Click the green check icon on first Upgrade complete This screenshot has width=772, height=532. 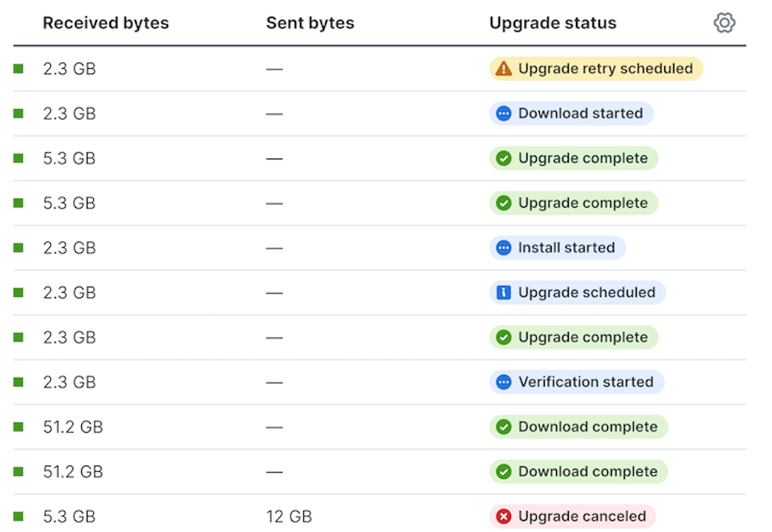click(x=504, y=158)
